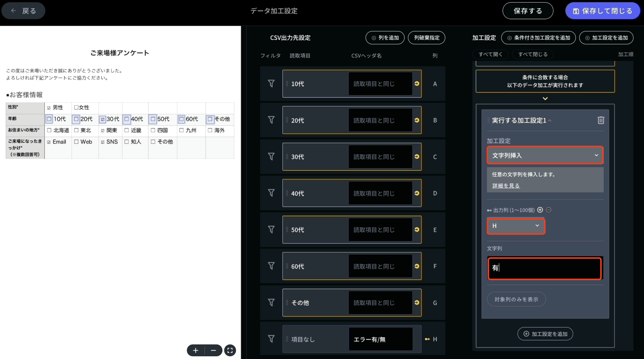Click the back arrow next to 戻る
The width and height of the screenshot is (644, 359).
pyautogui.click(x=14, y=10)
